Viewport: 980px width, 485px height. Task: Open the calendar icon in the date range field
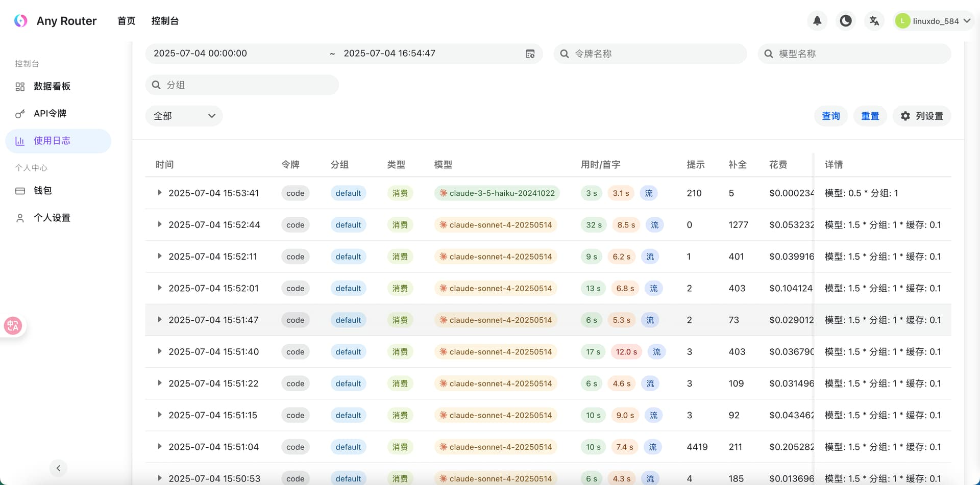(530, 53)
